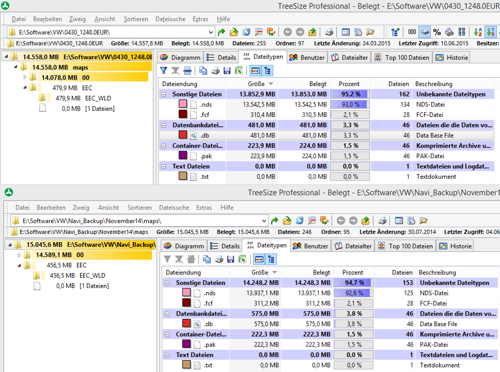
Task: Switch to the 'Top 100 Dateien' tab in top window
Action: 402,57
